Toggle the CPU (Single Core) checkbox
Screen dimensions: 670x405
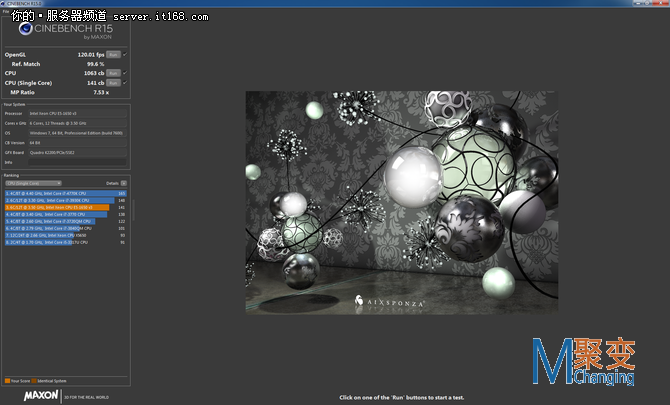click(125, 82)
